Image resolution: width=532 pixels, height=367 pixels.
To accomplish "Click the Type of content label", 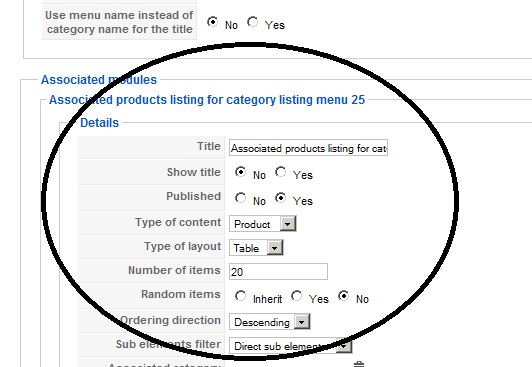I will (x=178, y=222).
